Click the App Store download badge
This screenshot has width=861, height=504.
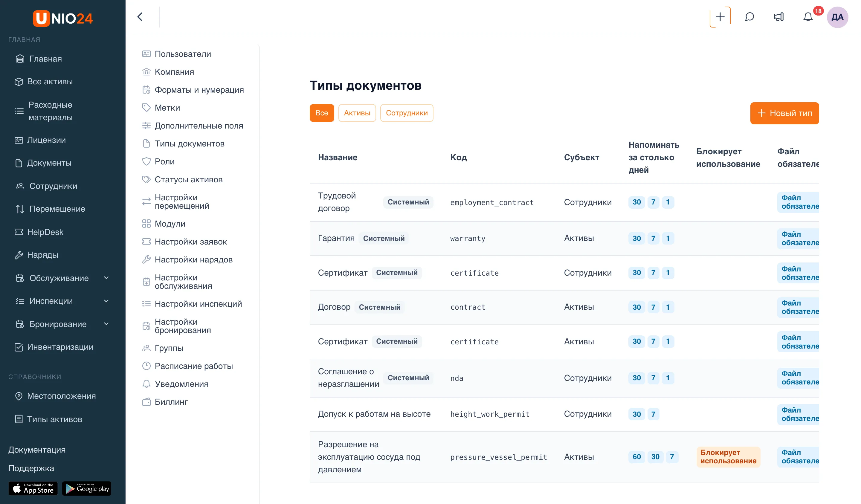33,488
